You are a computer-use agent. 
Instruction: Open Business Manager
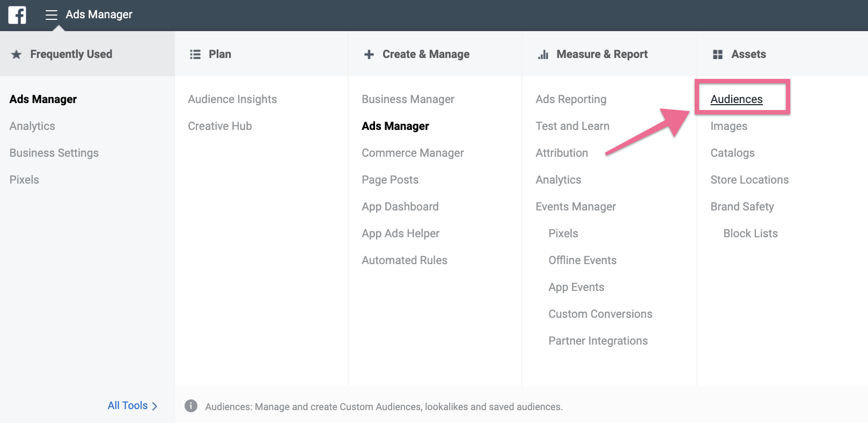408,99
